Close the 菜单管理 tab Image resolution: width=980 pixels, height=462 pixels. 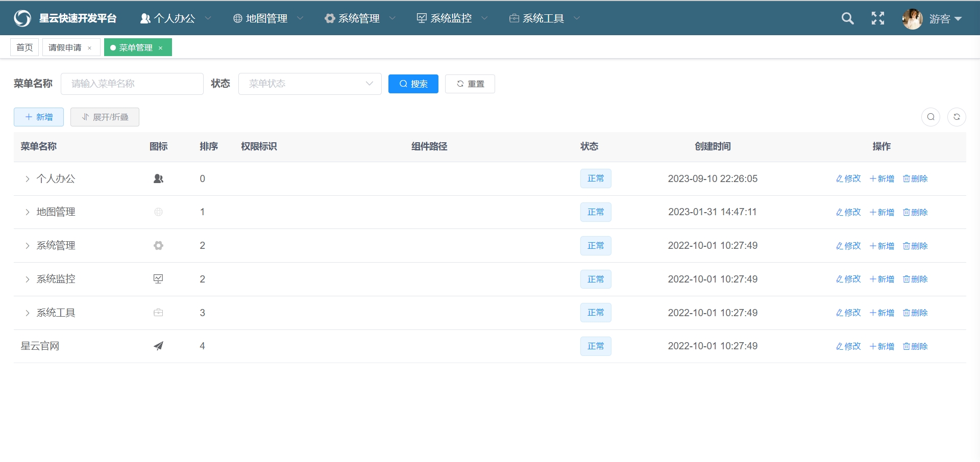(160, 48)
